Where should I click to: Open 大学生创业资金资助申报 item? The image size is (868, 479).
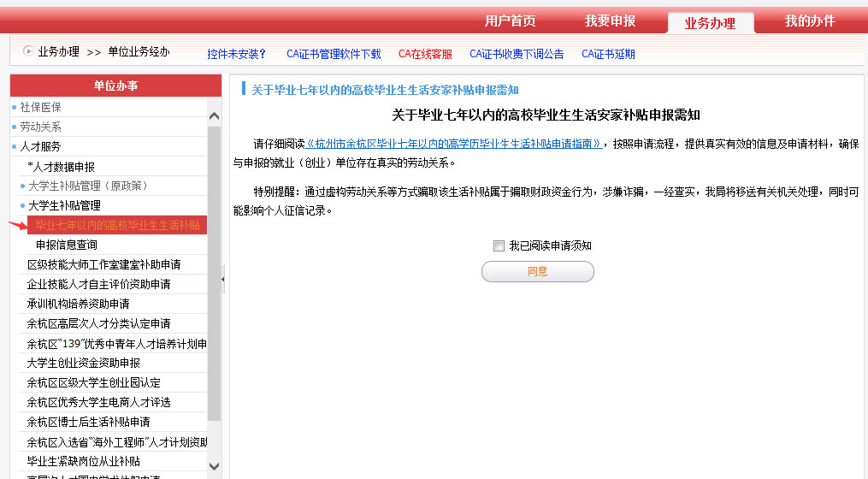click(x=84, y=363)
